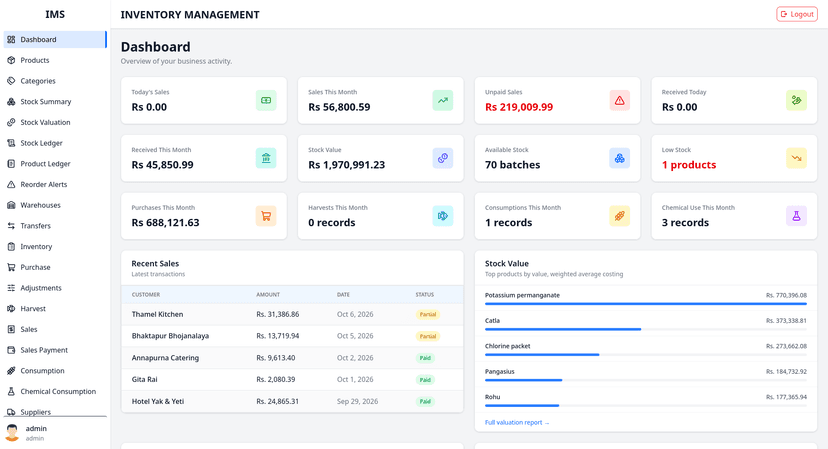The height and width of the screenshot is (449, 828).
Task: Click the Stock Value coins card icon
Action: click(x=443, y=158)
